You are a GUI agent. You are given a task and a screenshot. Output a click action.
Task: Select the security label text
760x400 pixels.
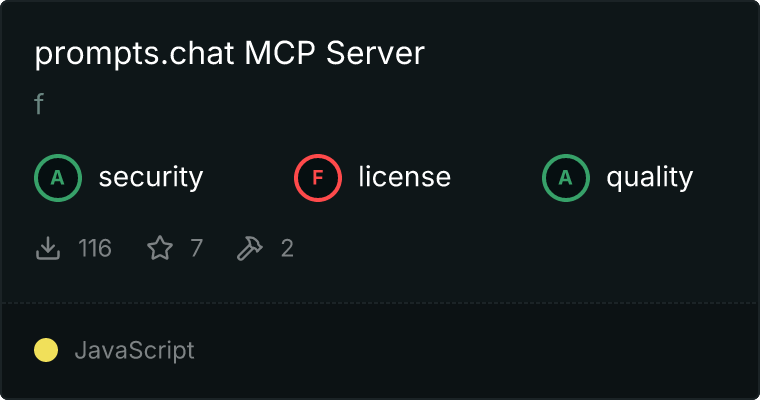[x=151, y=177]
